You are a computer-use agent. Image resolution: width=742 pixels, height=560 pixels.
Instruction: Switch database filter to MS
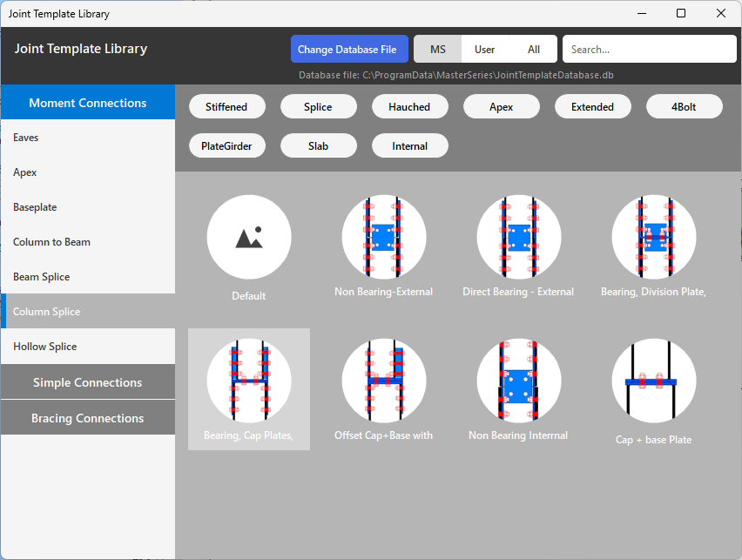(x=437, y=50)
